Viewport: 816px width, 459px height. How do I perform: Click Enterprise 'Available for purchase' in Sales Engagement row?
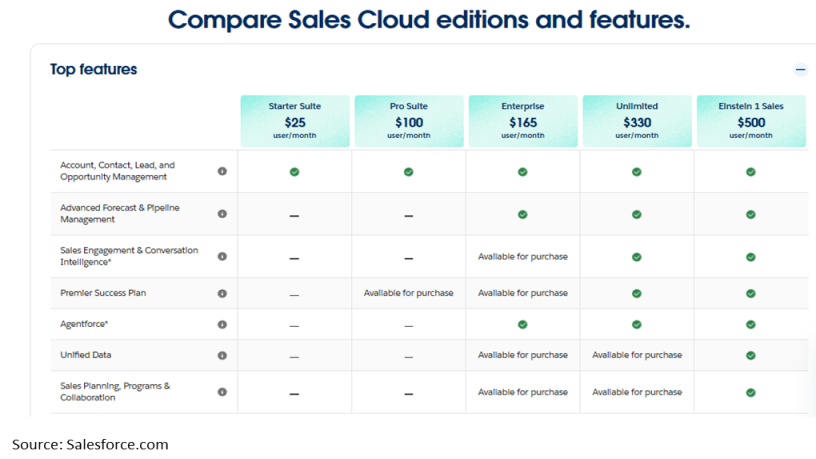523,257
